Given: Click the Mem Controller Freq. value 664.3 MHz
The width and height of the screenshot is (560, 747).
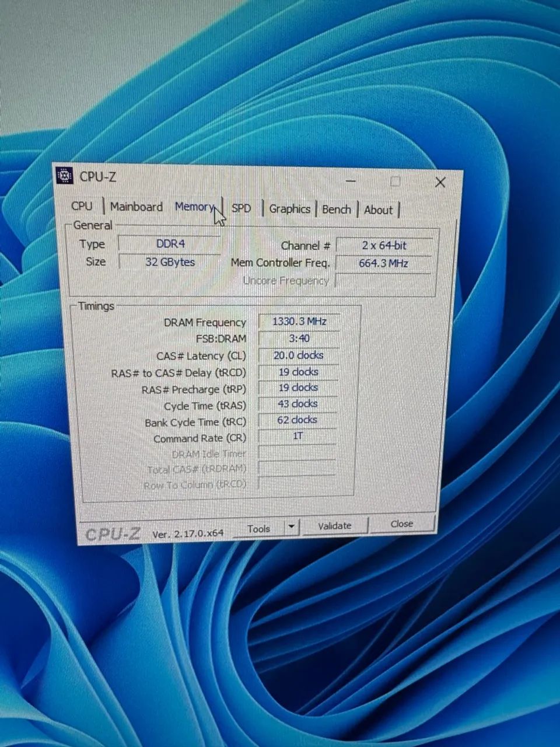Looking at the screenshot, I should point(384,263).
